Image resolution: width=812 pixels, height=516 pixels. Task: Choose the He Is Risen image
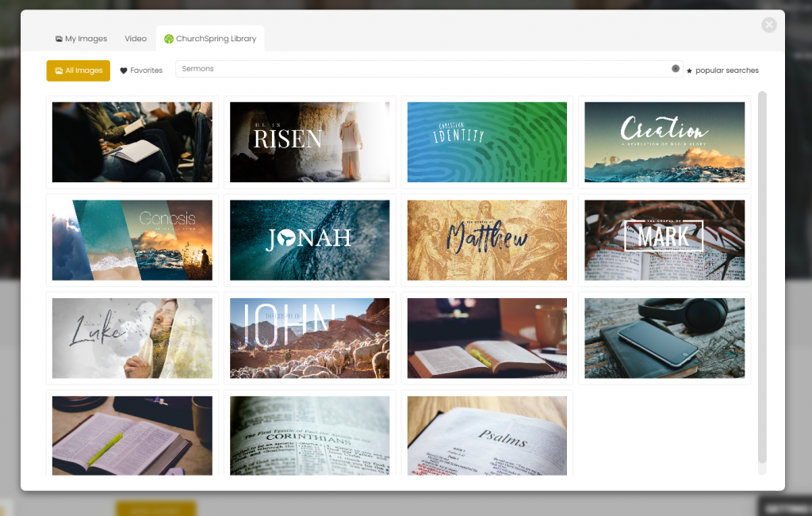pos(309,142)
